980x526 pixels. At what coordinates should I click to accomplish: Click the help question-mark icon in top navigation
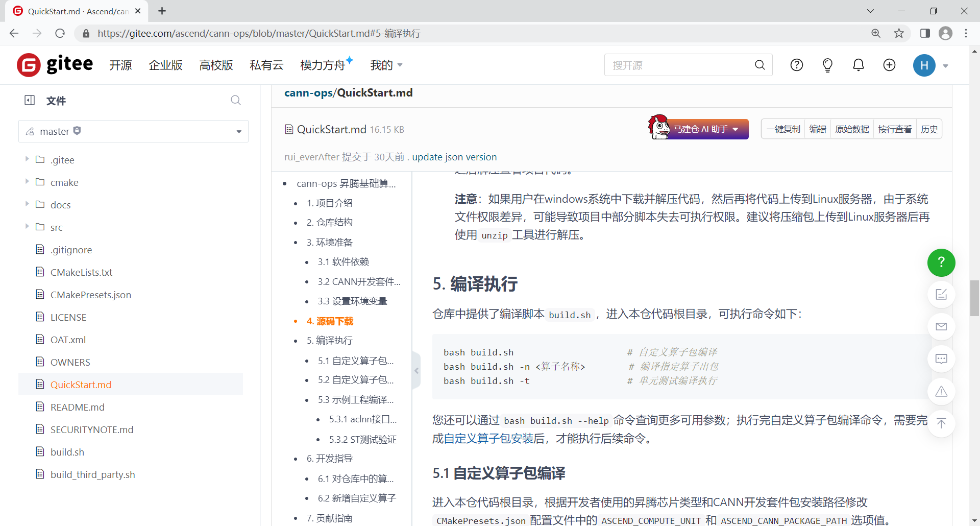[x=797, y=65]
